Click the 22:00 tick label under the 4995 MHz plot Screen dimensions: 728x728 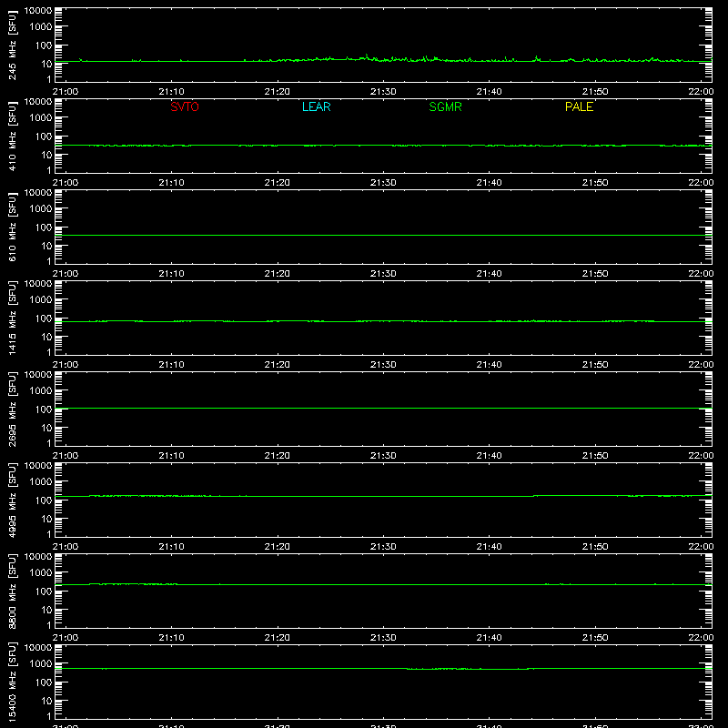[701, 547]
